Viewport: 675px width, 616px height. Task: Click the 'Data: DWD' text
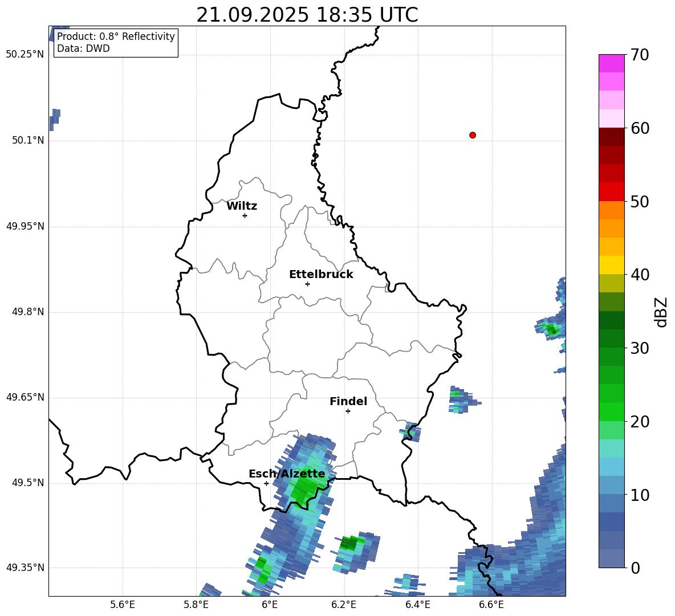[83, 48]
